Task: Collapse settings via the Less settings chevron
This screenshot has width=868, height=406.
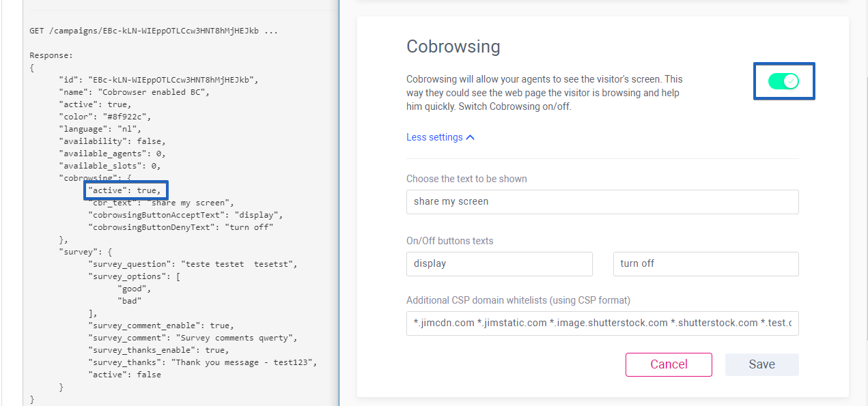Action: point(470,136)
